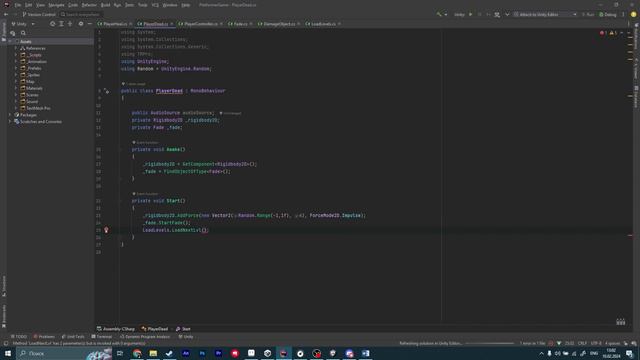Open the Dynamic Program Analysis tool window
Image resolution: width=640 pixels, height=360 pixels.
tap(145, 337)
